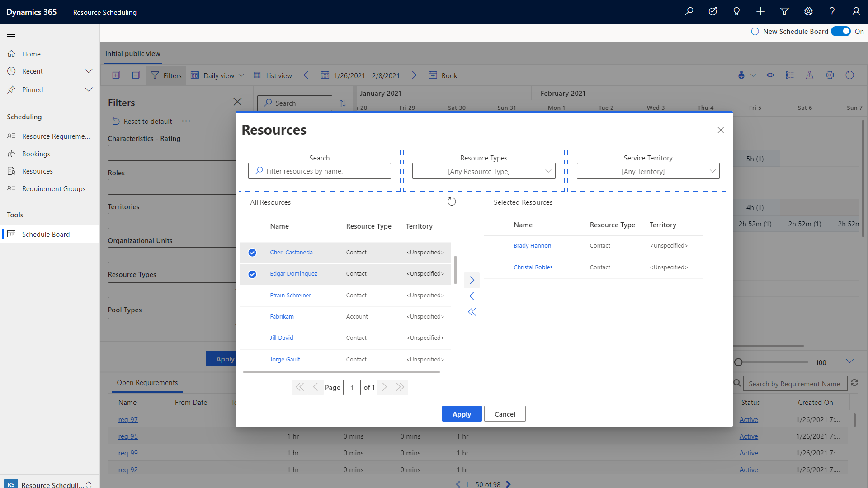Select Edgar Dominguez checkbox in All Resources
The height and width of the screenshot is (488, 868).
tap(252, 273)
